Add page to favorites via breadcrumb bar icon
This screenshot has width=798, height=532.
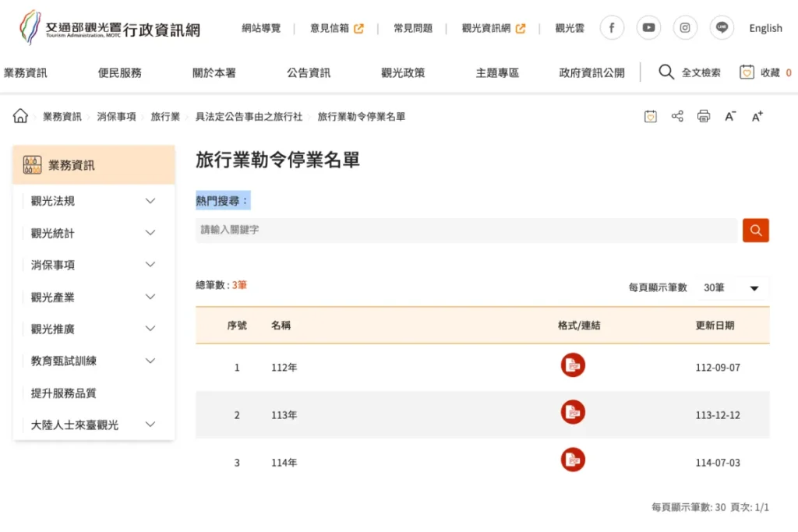(651, 117)
